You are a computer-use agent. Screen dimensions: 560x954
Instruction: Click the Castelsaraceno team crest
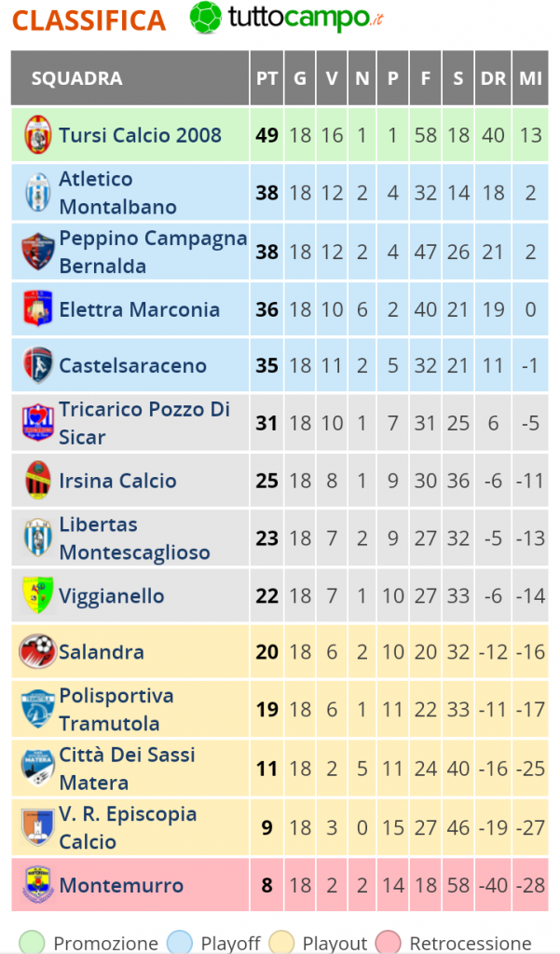38,365
